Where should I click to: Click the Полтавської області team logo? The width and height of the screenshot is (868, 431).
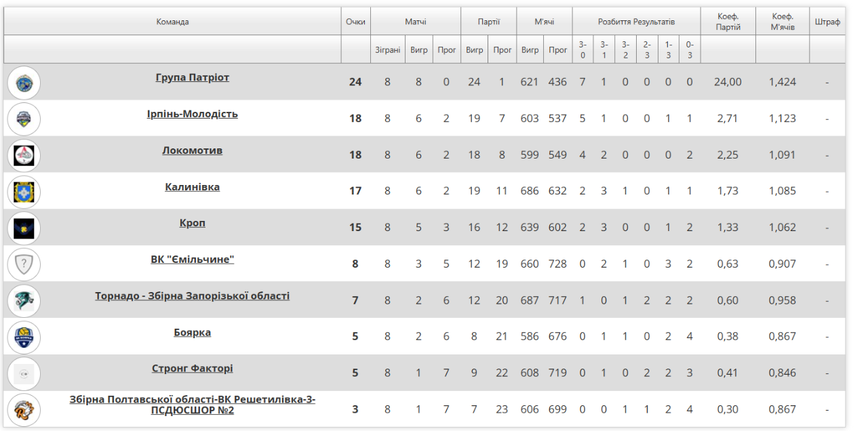[x=24, y=409]
